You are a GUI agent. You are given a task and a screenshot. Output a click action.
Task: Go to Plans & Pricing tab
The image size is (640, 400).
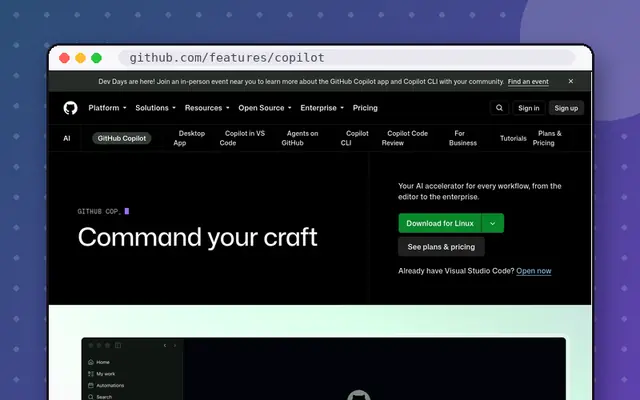coord(547,138)
